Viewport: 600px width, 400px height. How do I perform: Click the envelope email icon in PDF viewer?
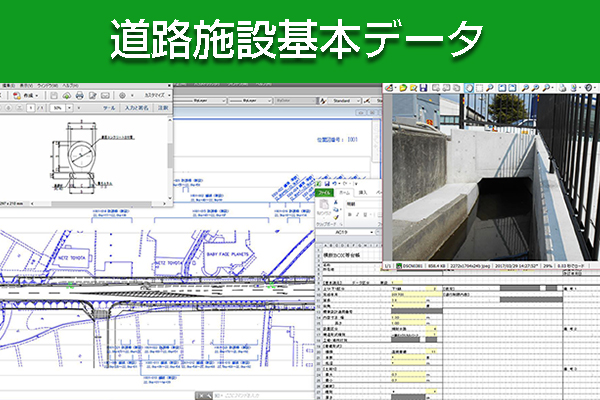(105, 95)
